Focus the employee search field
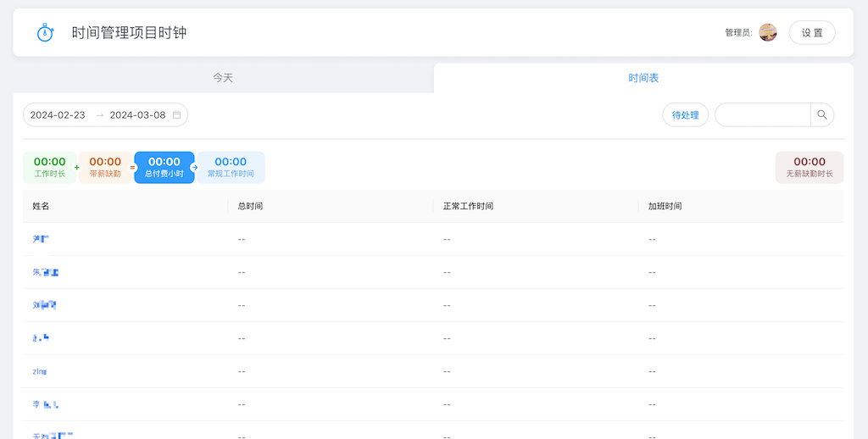The image size is (868, 439). (763, 115)
